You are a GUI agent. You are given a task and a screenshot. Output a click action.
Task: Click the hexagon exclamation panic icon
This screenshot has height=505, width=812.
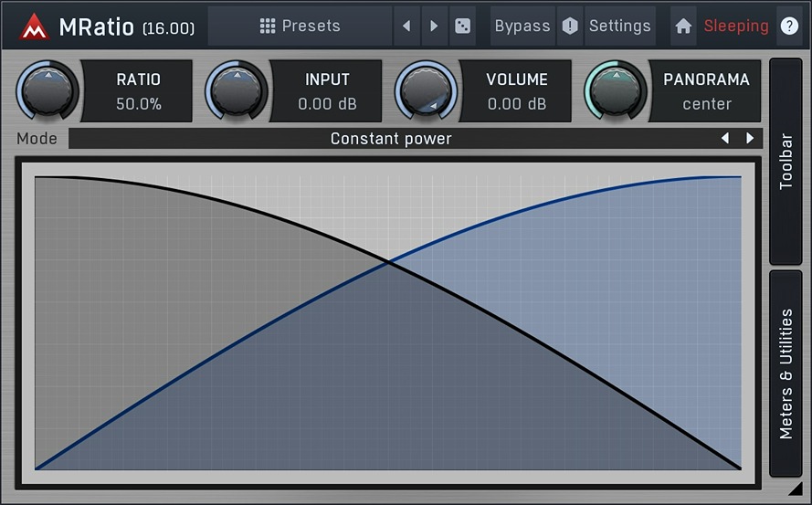click(570, 26)
